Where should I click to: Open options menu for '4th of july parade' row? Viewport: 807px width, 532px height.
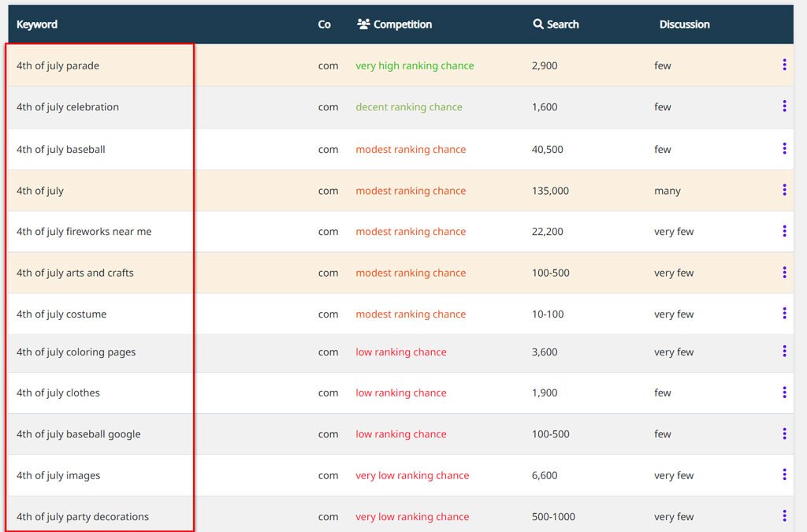(x=784, y=65)
